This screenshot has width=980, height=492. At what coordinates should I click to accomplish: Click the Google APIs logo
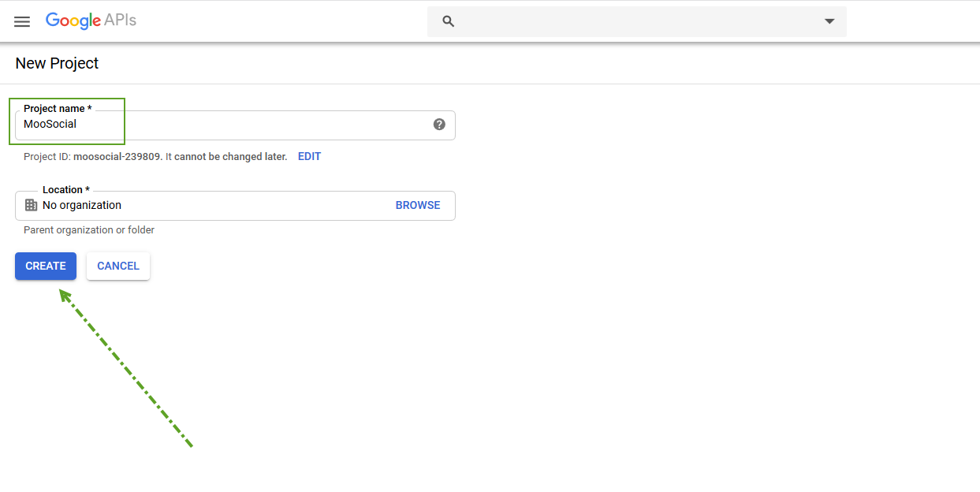[91, 21]
